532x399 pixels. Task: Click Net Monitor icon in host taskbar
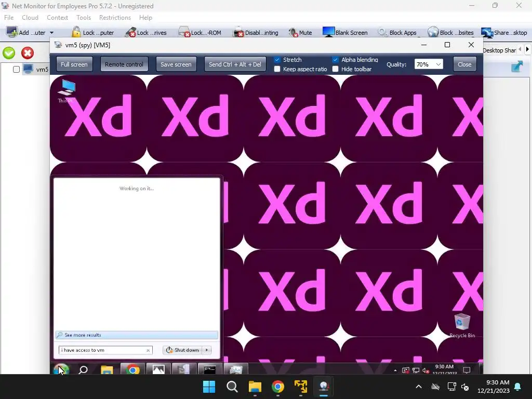pyautogui.click(x=324, y=387)
